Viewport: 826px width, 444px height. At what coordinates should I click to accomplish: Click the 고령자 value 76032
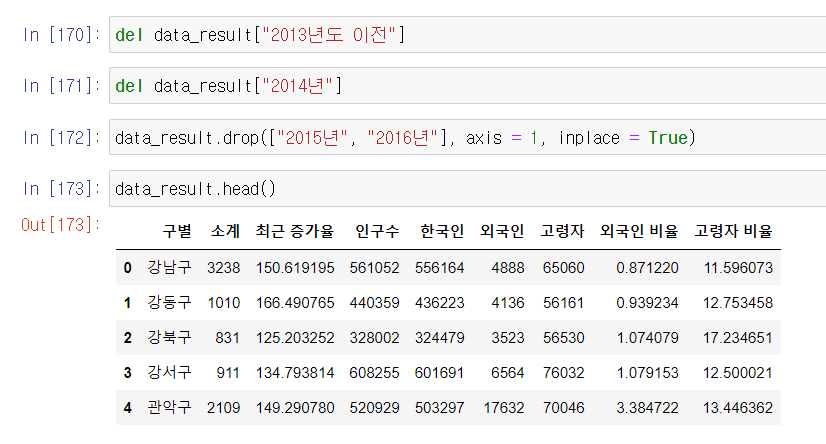[x=564, y=373]
